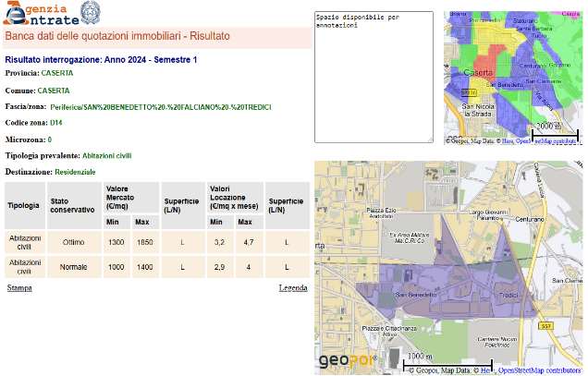
Task: Click the Stampa link
Action: [x=19, y=288]
